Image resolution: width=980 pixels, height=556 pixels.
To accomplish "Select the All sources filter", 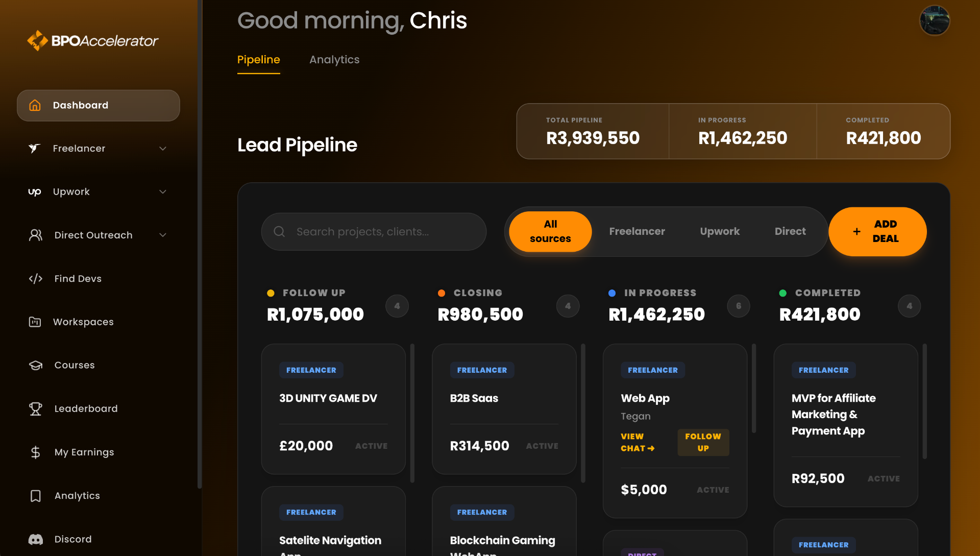I will click(550, 231).
